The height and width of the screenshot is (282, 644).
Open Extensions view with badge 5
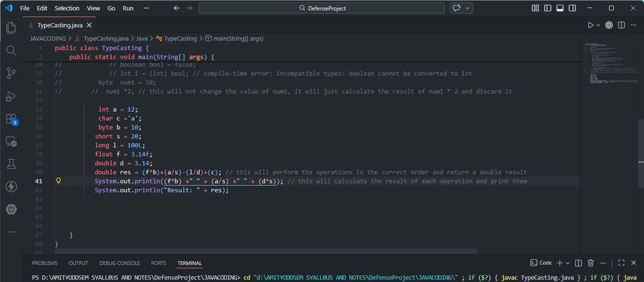(11, 119)
